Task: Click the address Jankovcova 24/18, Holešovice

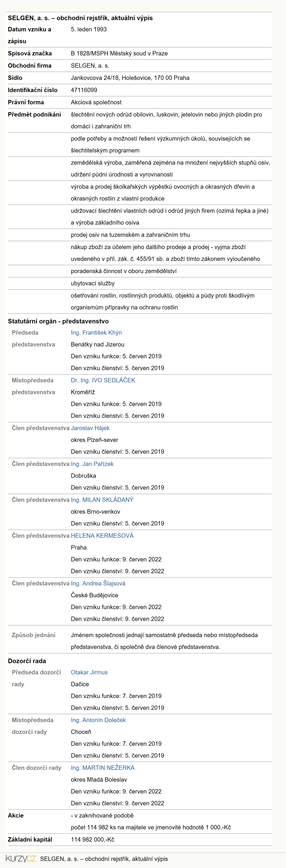Action: coord(130,78)
